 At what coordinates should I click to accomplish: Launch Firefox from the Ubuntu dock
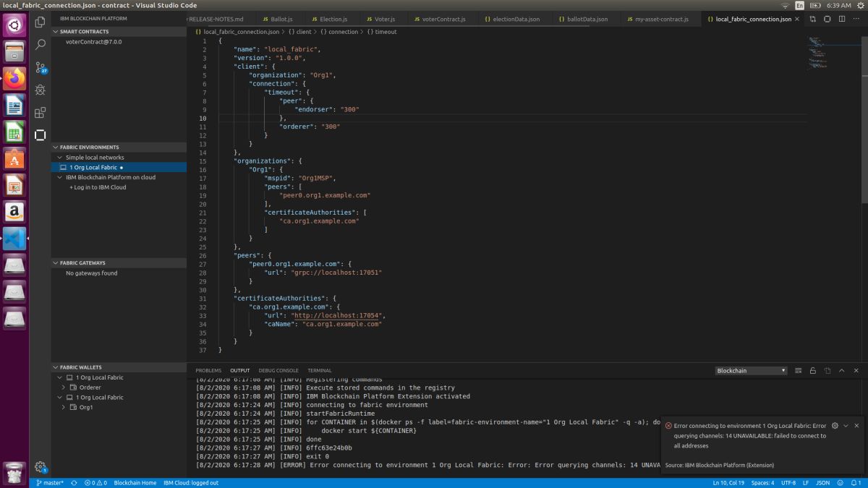pos(14,78)
